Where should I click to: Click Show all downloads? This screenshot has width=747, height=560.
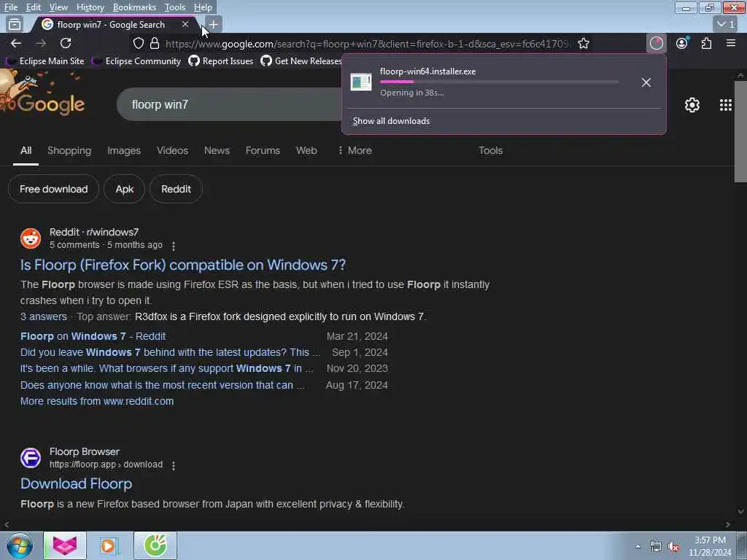pos(391,121)
